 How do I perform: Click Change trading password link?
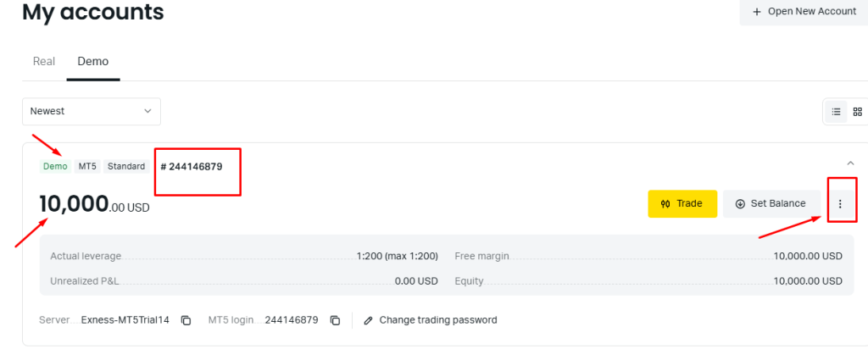tap(437, 320)
